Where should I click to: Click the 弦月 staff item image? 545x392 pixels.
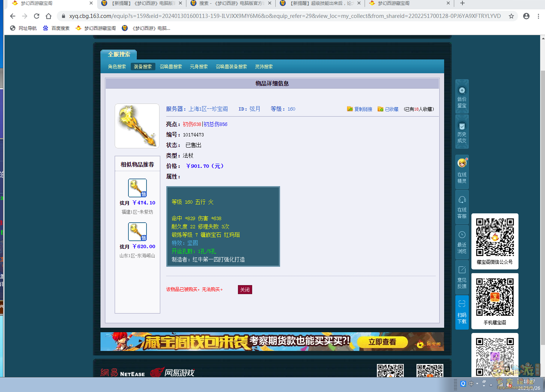tap(137, 126)
